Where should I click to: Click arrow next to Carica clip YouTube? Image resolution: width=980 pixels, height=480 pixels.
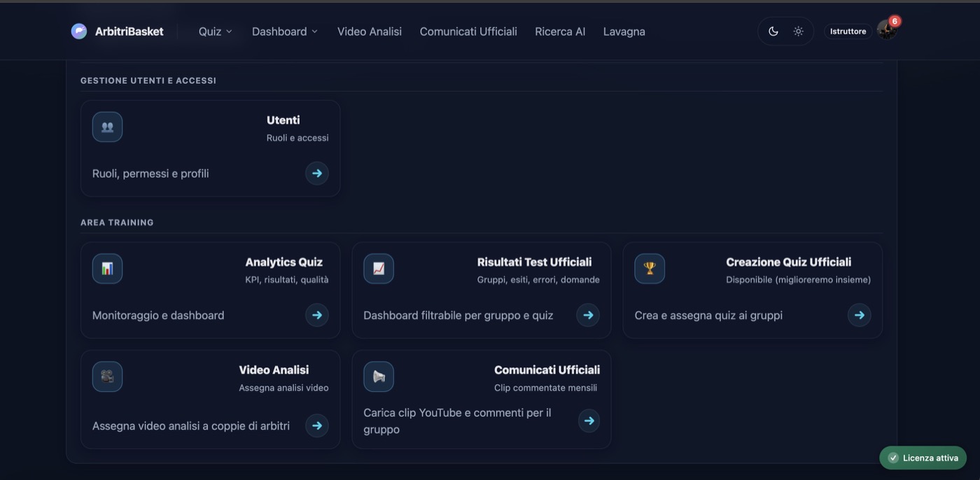pos(589,421)
